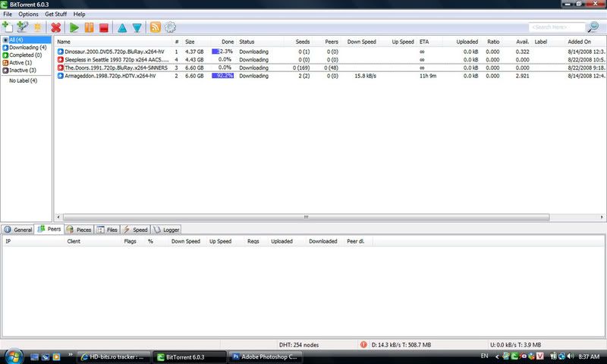The width and height of the screenshot is (607, 364).
Task: Switch to HD-bits.ro tracker taskbar window
Action: click(x=113, y=356)
